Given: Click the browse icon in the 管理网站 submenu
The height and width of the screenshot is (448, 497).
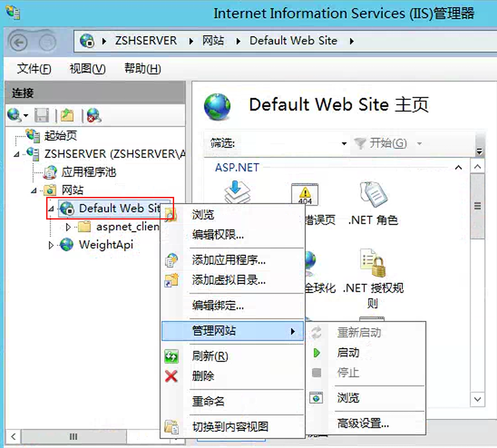Looking at the screenshot, I should [x=316, y=398].
